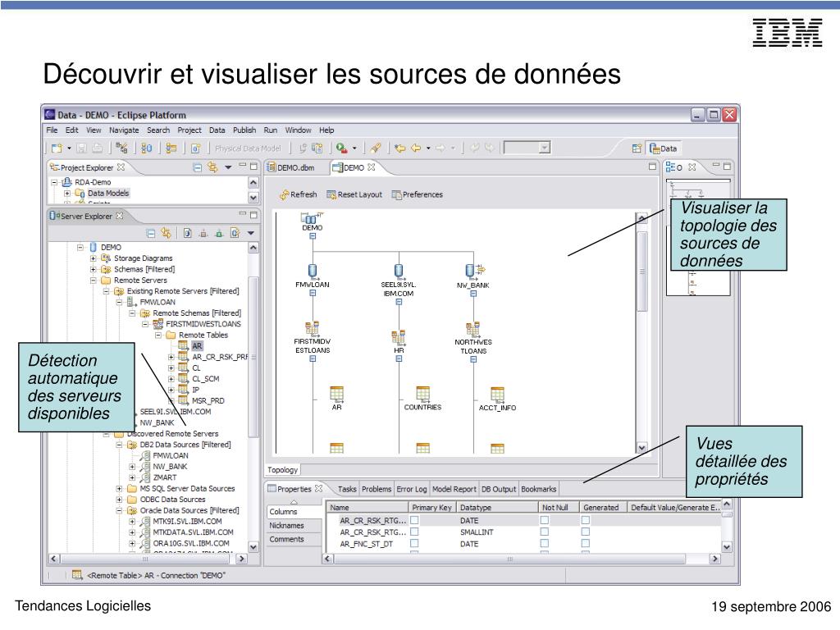Viewport: 840px width, 630px height.
Task: Click the Server Explorer horizontal scrollbar thumb
Action: (144, 559)
